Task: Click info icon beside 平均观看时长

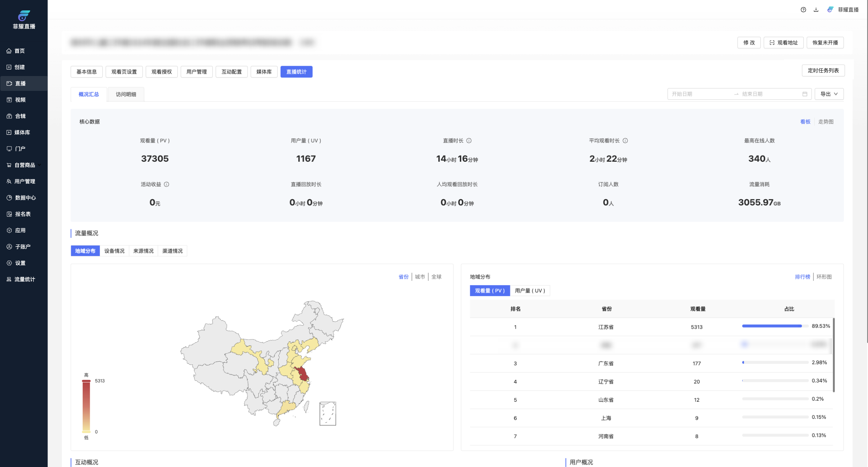Action: (625, 141)
